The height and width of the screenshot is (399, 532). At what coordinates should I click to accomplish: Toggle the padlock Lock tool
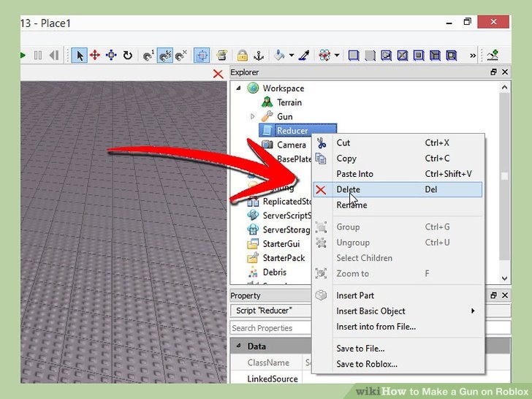pos(243,56)
